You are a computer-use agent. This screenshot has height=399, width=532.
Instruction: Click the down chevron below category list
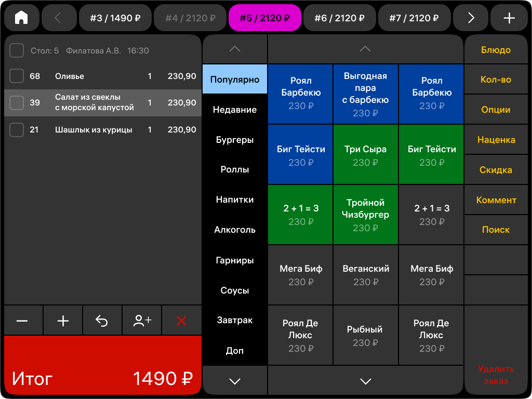pyautogui.click(x=234, y=380)
